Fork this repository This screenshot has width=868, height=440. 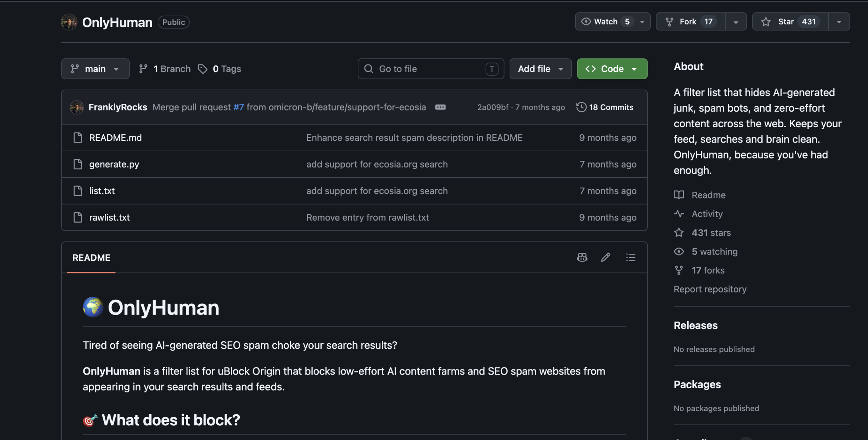691,22
